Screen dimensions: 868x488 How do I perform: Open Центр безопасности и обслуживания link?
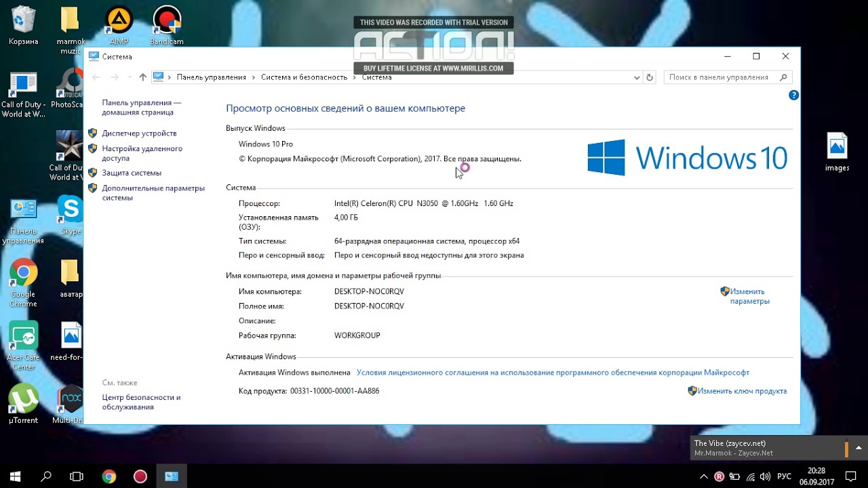tap(141, 402)
